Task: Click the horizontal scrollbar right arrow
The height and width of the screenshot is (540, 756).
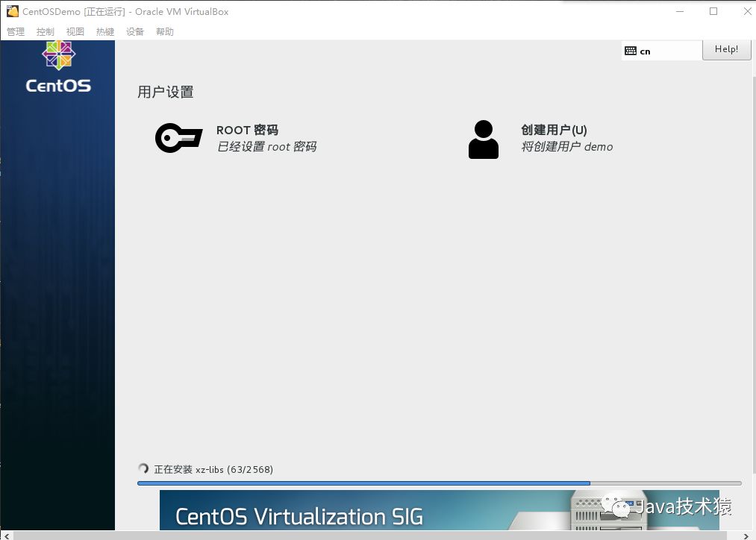Action: 746,536
